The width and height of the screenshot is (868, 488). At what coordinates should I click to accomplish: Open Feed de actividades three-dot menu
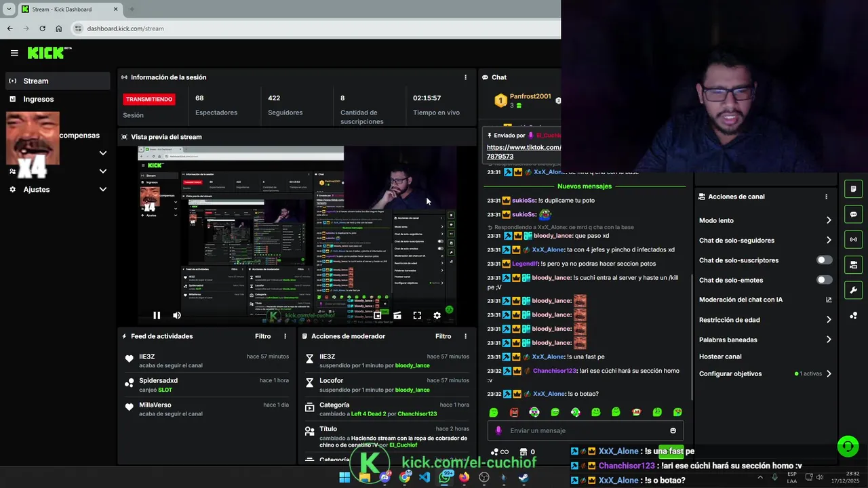click(285, 336)
